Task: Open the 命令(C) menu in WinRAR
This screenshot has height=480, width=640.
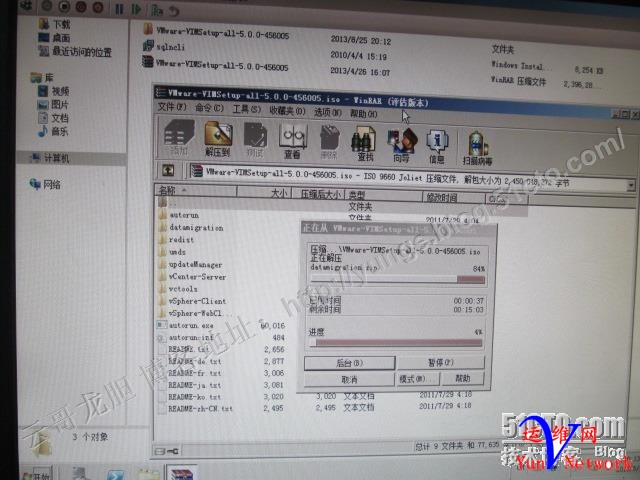Action: (209, 108)
